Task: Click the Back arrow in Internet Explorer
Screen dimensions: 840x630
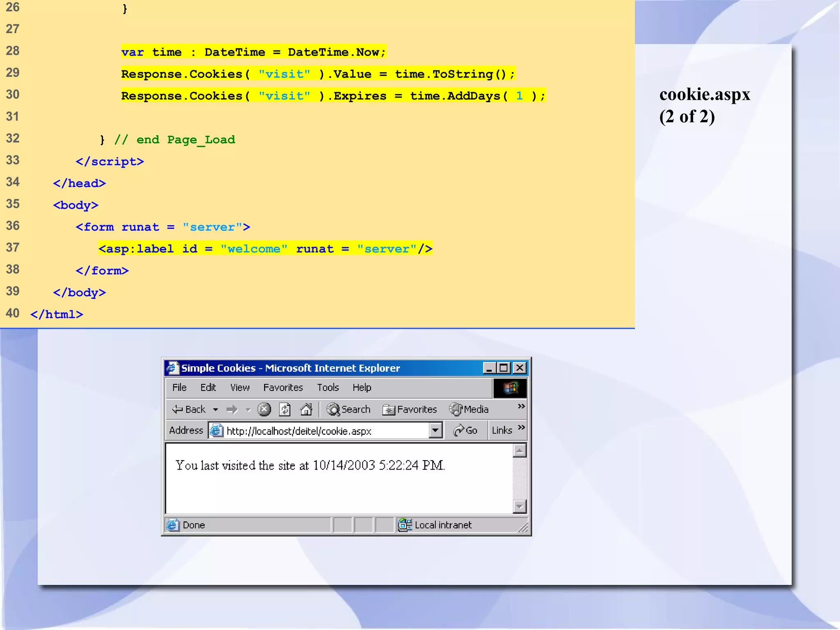Action: [189, 409]
